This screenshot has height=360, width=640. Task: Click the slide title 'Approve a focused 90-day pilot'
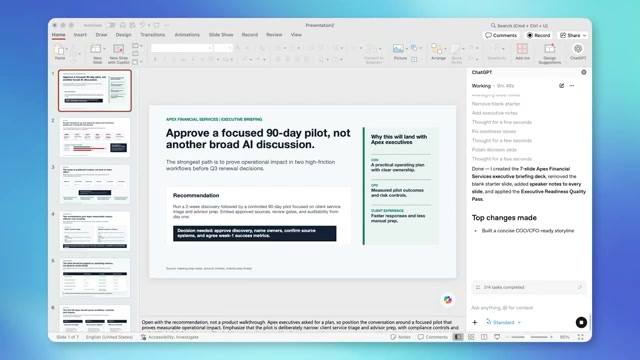point(258,139)
